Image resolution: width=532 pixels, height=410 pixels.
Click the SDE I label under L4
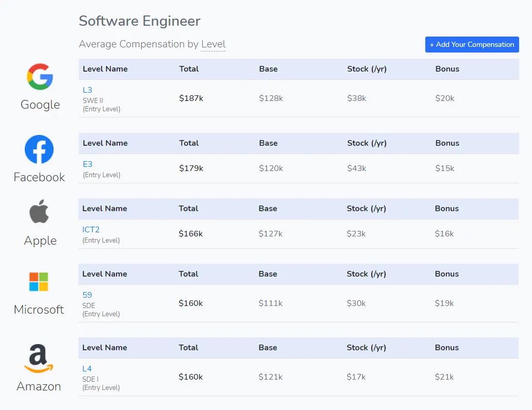click(90, 379)
